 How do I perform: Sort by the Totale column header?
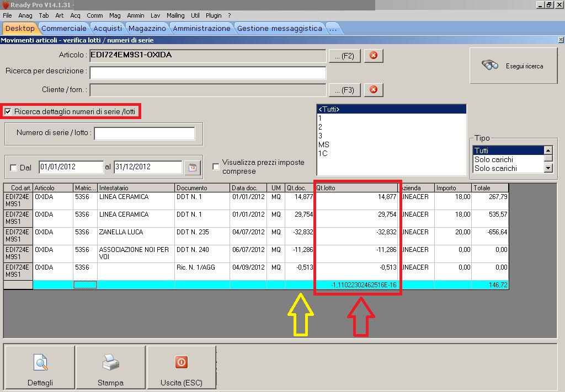pos(490,188)
